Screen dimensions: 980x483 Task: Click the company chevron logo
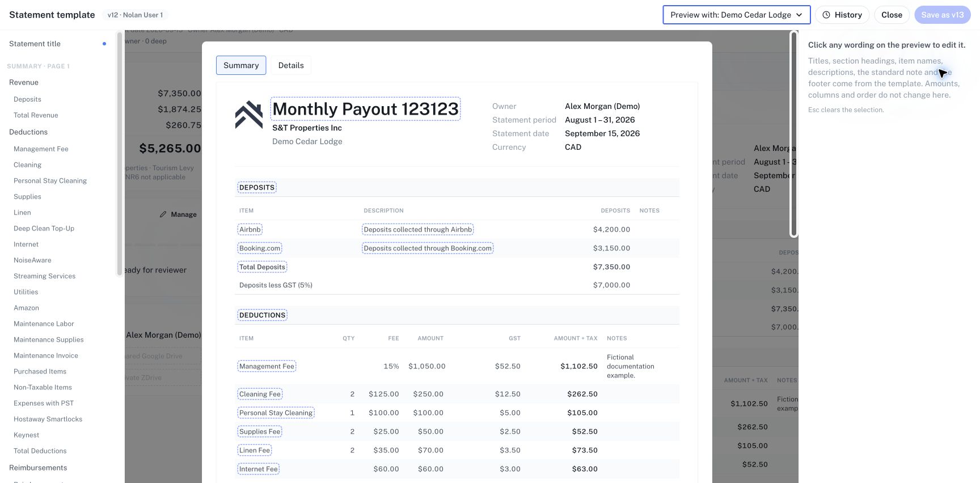pyautogui.click(x=249, y=115)
